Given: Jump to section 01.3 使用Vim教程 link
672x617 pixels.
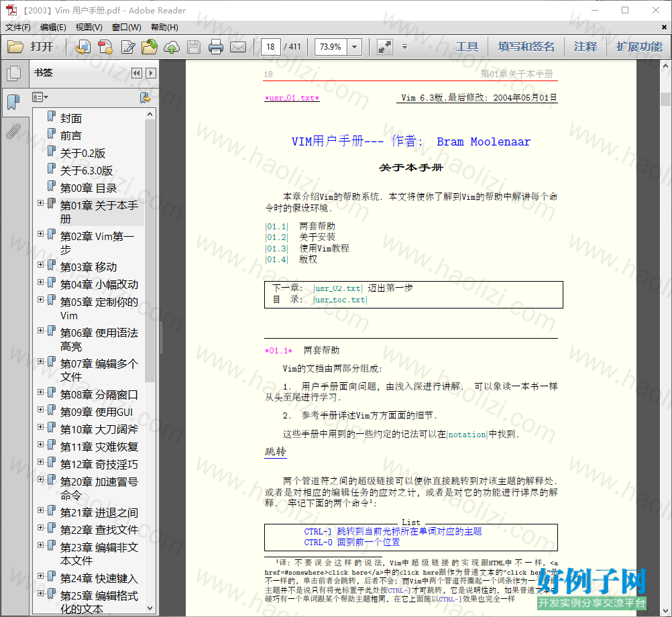Looking at the screenshot, I should pyautogui.click(x=276, y=249).
